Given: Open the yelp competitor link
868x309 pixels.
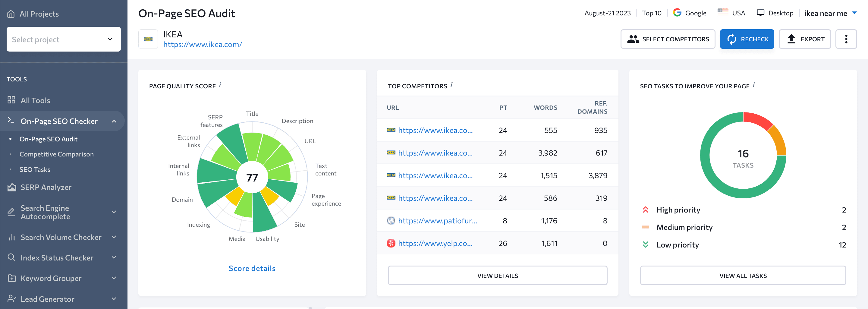Looking at the screenshot, I should (x=435, y=243).
